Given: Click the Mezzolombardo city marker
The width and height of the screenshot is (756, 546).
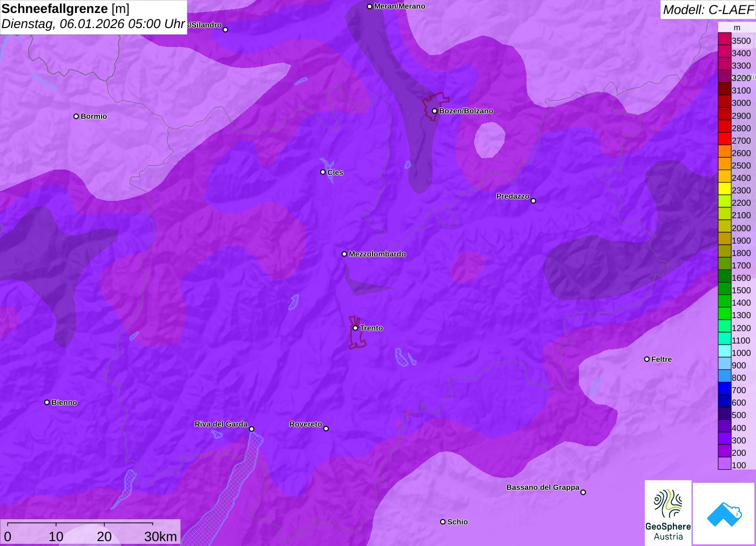Looking at the screenshot, I should [x=345, y=254].
